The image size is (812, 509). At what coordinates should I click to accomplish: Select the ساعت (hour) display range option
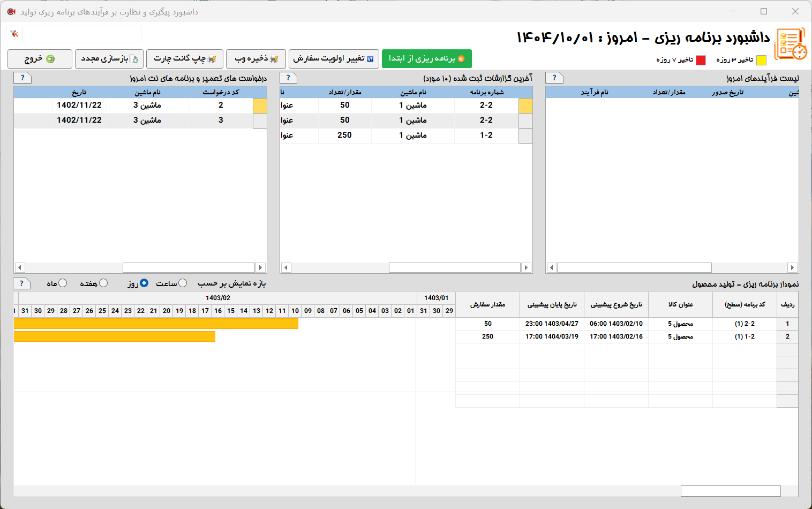click(x=183, y=283)
